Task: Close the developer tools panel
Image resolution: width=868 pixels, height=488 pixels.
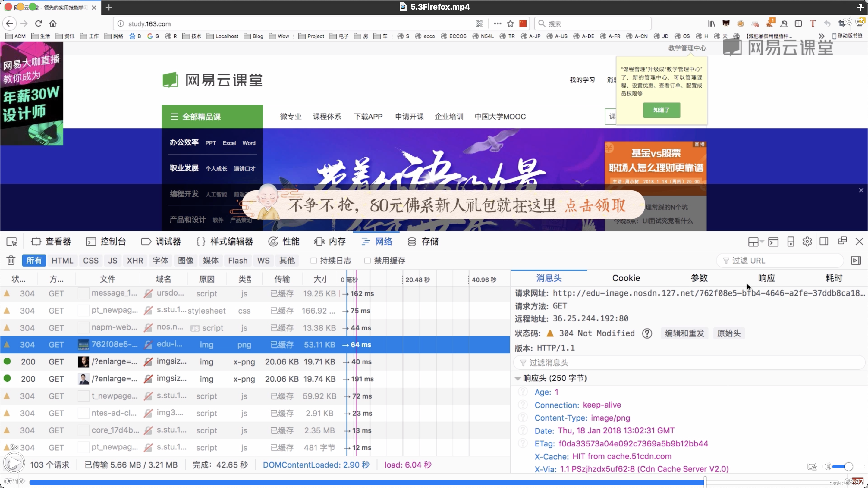Action: click(x=859, y=242)
